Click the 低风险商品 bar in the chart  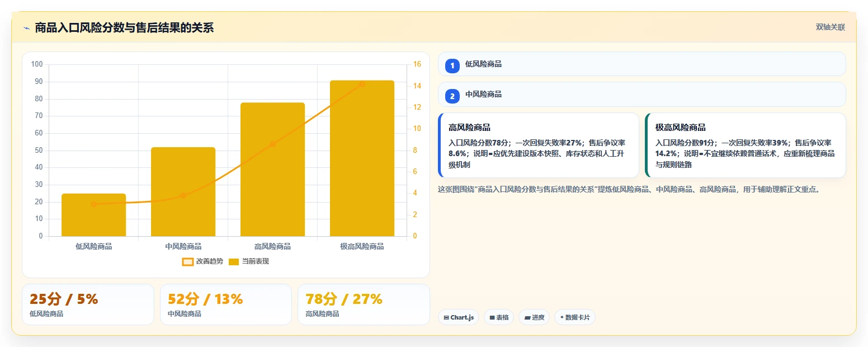click(94, 215)
